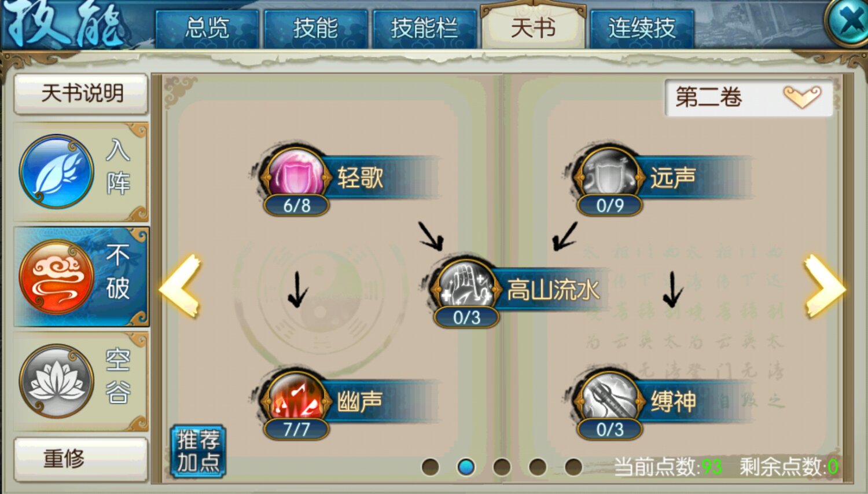Click the 推荐加点 recommended points button

pos(198,451)
